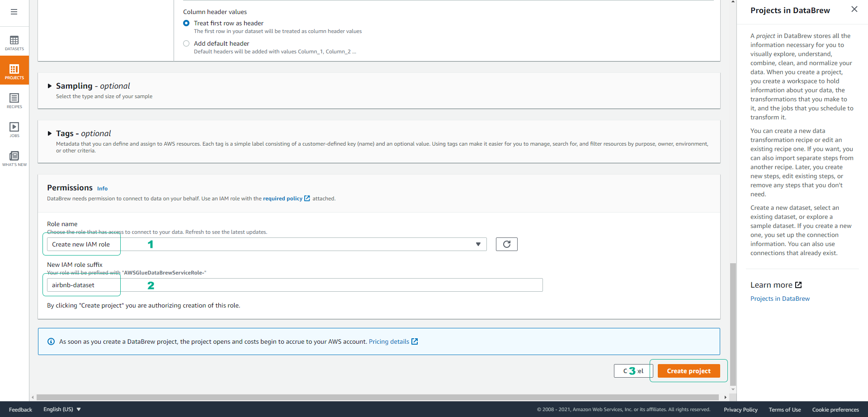Go to Datasets in sidebar
Image resolution: width=868 pixels, height=417 pixels.
pyautogui.click(x=14, y=43)
